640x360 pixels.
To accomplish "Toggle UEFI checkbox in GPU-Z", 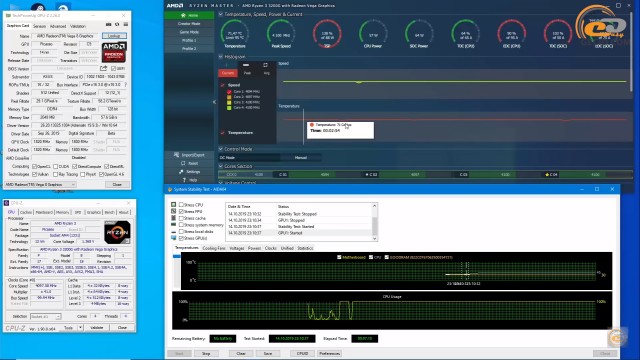I will pos(113,69).
